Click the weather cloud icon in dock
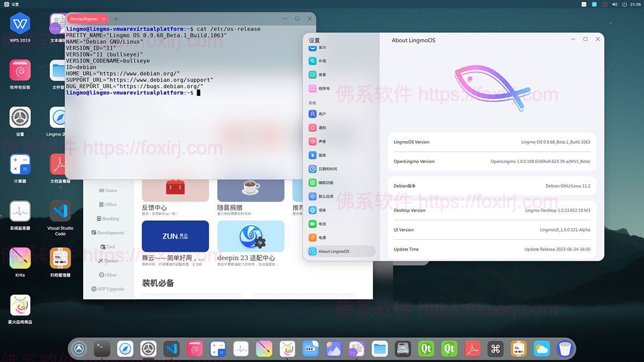Screen dimensions: 644x362 pyautogui.click(x=541, y=349)
